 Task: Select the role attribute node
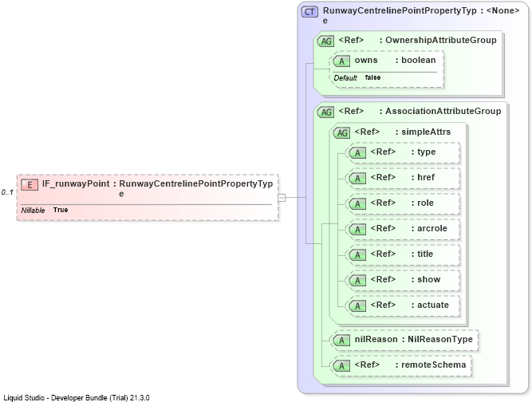403,204
